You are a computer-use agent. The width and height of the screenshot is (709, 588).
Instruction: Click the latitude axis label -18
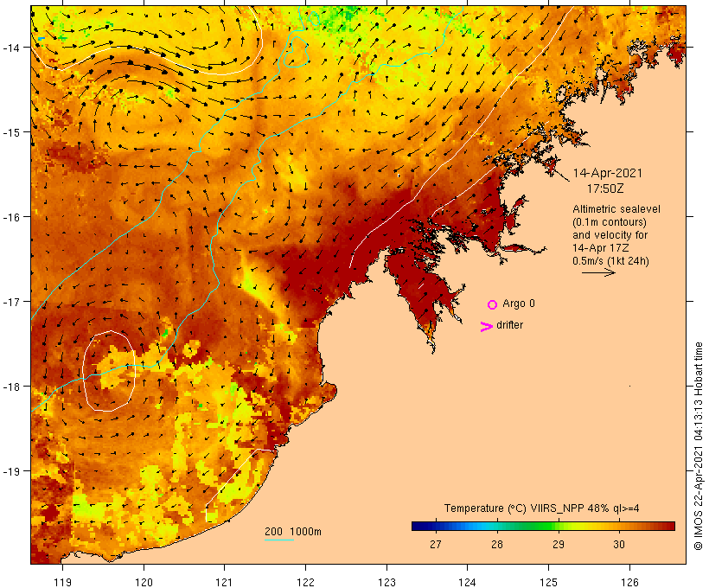10,387
